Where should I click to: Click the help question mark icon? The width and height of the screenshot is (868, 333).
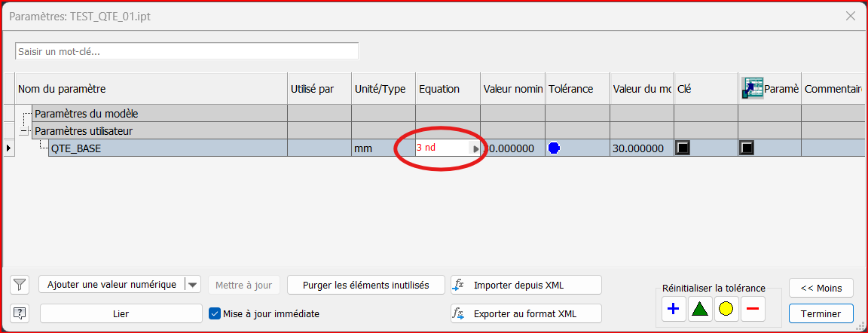pos(20,313)
